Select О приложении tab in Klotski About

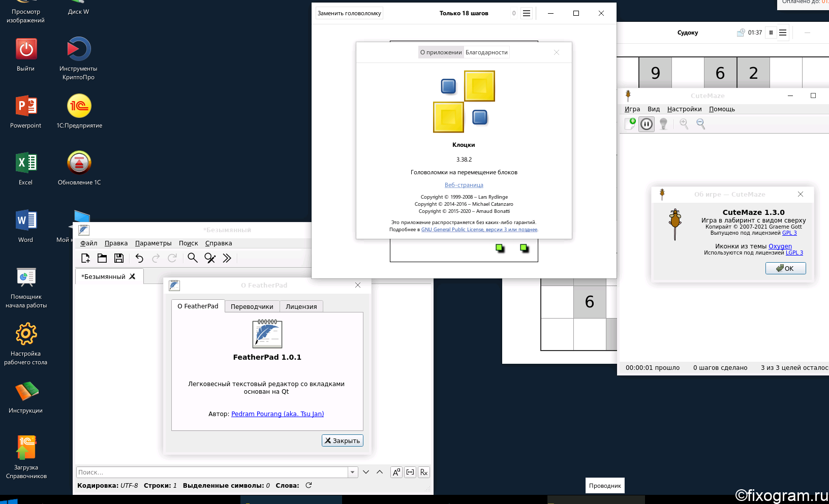[441, 52]
